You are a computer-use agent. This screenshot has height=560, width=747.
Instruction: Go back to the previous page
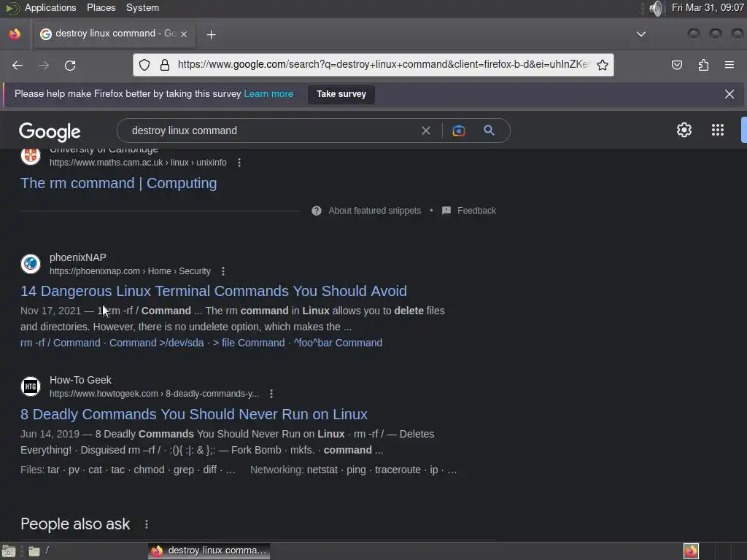click(18, 65)
